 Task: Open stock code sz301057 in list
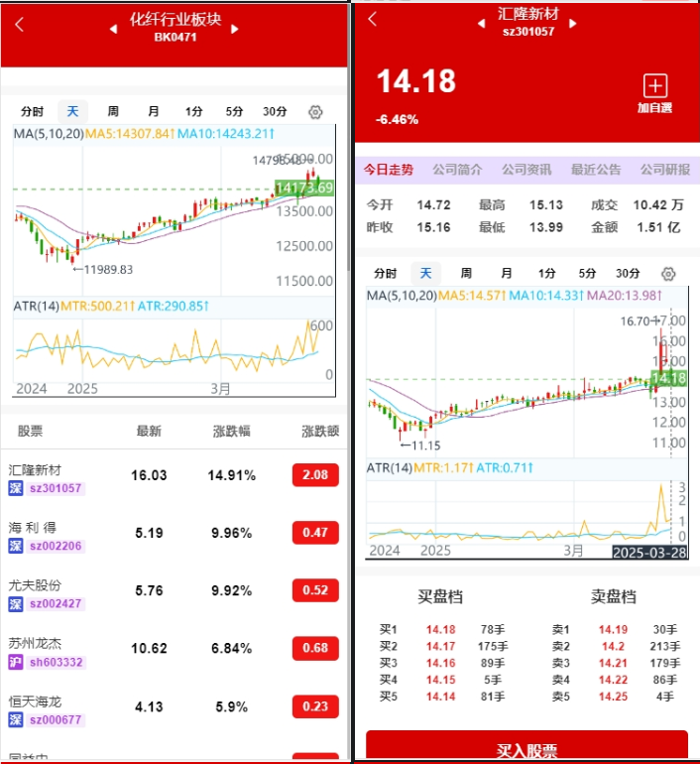pyautogui.click(x=56, y=488)
